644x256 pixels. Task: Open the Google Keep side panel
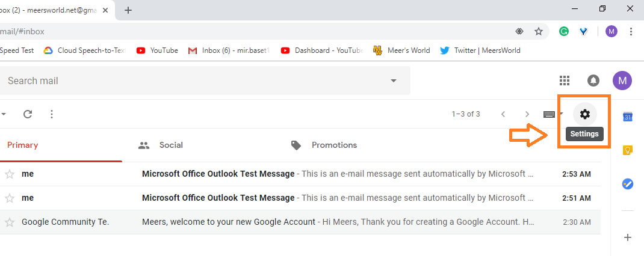pos(627,150)
